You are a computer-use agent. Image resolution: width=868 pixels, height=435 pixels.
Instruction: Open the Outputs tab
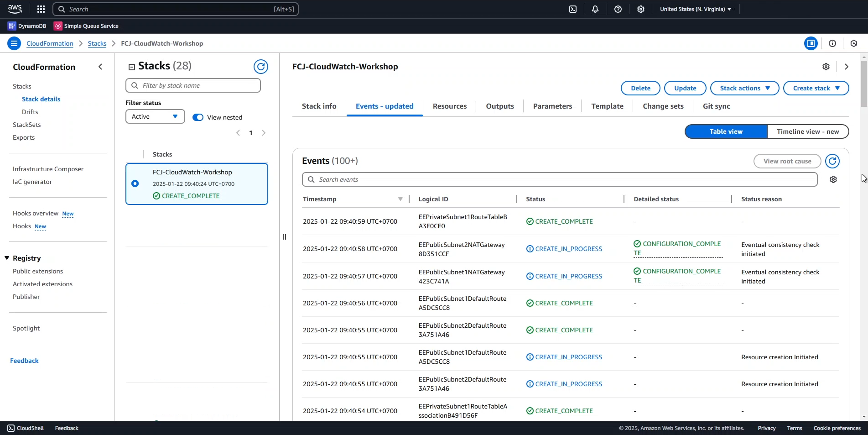coord(500,106)
